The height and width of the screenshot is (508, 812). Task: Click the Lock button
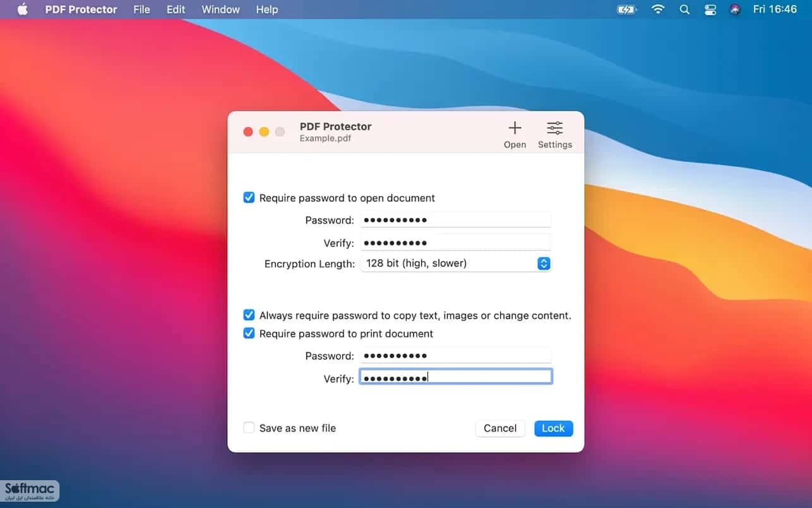pyautogui.click(x=553, y=428)
